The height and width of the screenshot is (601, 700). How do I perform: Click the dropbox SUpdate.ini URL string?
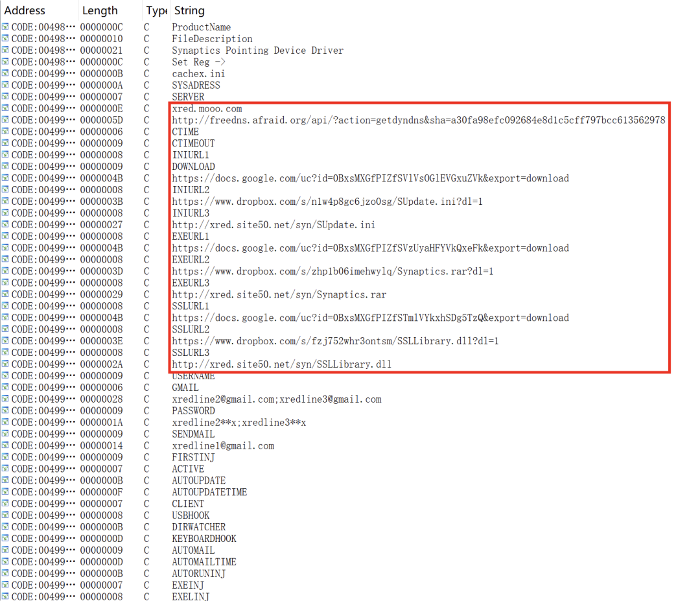(327, 202)
